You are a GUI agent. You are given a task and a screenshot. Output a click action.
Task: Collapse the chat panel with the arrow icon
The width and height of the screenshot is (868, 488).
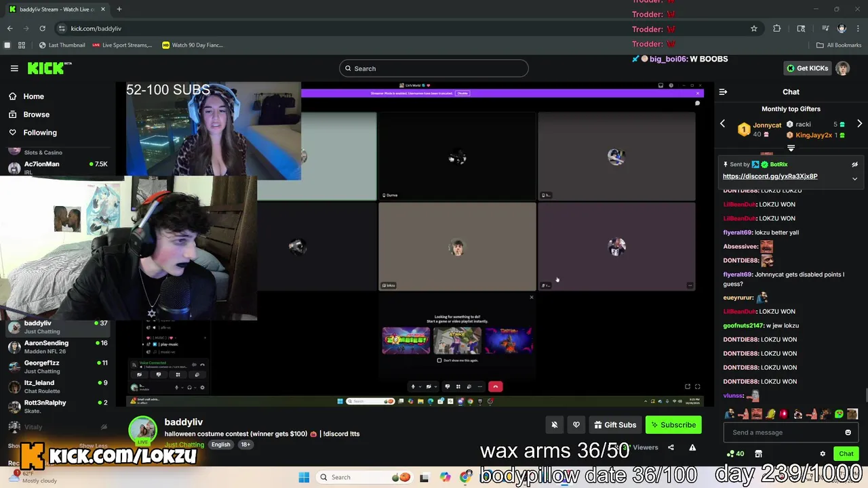[723, 91]
